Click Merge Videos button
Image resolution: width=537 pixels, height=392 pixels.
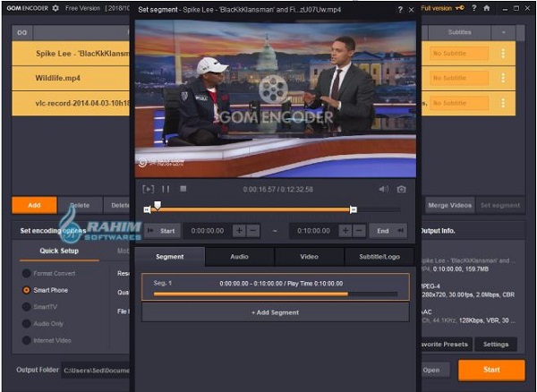coord(450,206)
